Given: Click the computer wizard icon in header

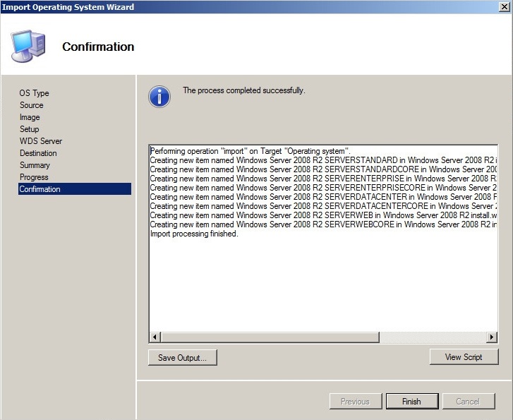Looking at the screenshot, I should [28, 47].
